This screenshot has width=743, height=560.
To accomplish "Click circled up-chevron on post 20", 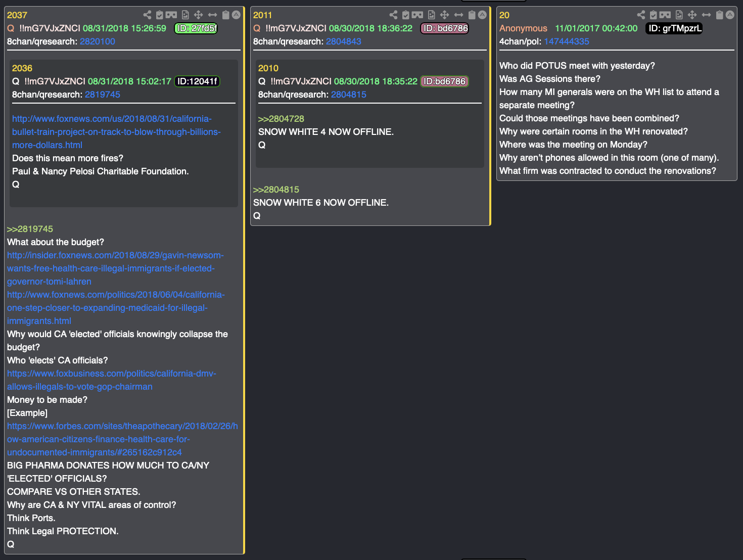I will point(730,15).
